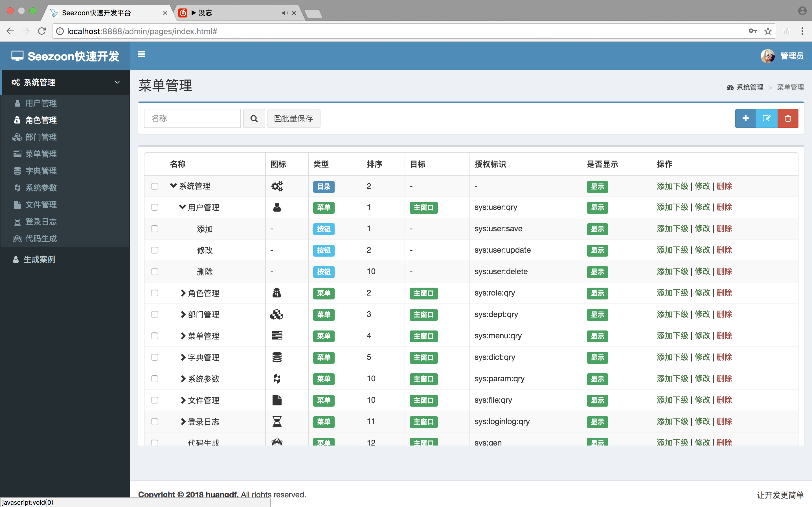Click the key password icon in address bar
The image size is (812, 507).
(x=752, y=31)
